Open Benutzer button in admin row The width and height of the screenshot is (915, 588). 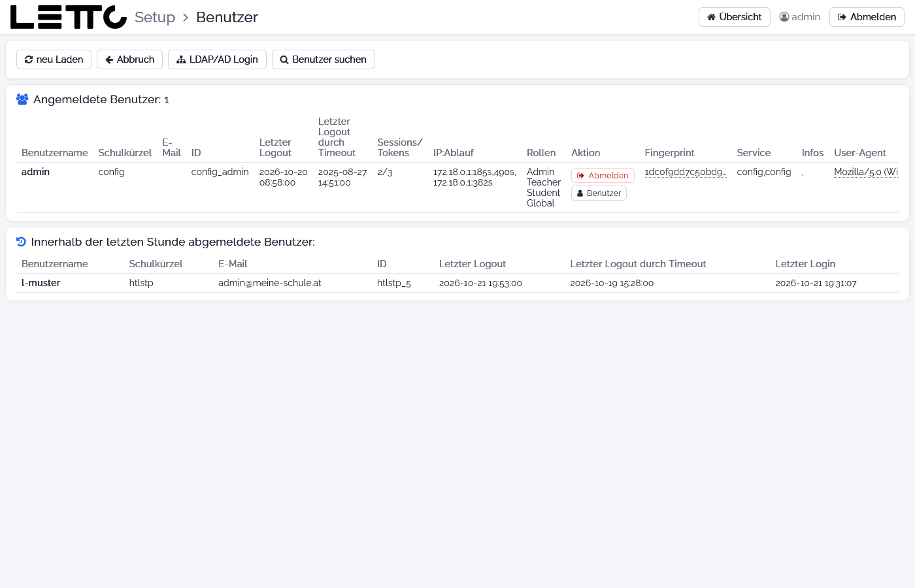click(599, 193)
